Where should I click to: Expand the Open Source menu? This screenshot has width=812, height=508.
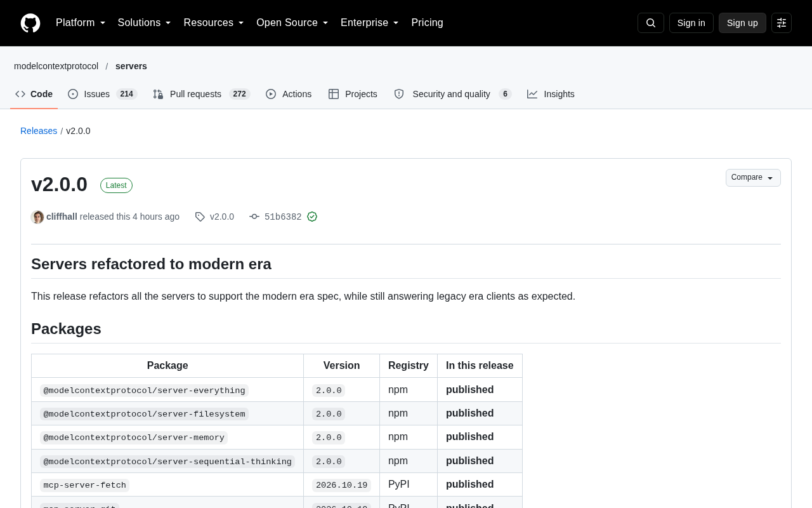292,23
